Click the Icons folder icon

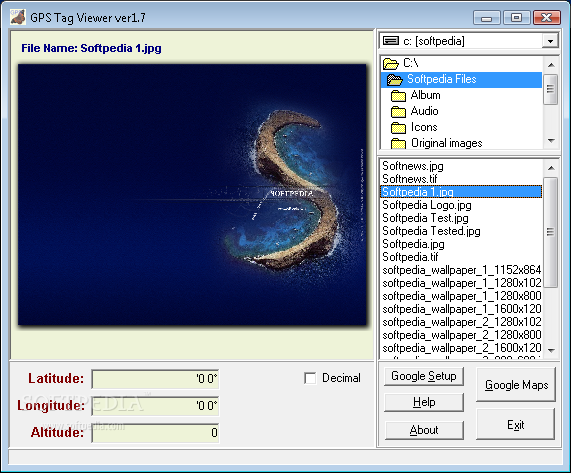(x=398, y=128)
